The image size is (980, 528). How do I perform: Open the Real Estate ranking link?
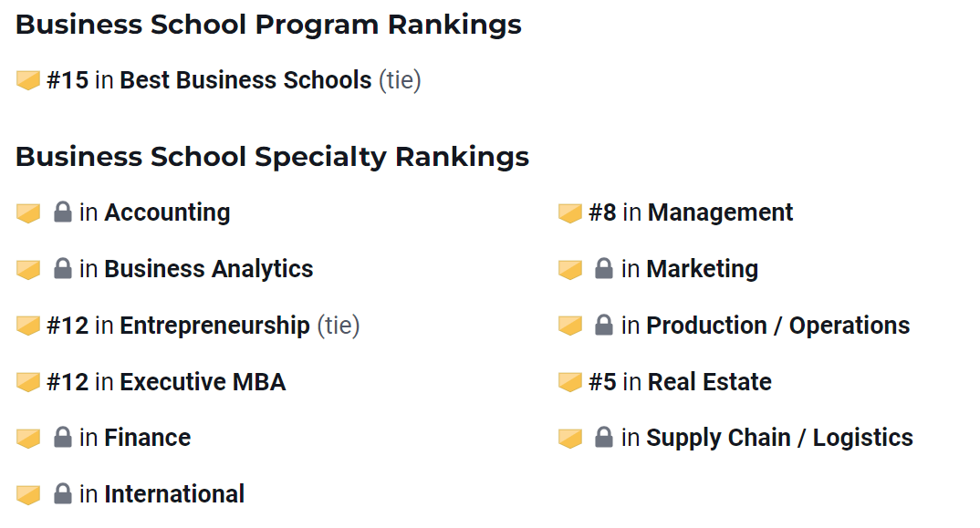point(709,382)
